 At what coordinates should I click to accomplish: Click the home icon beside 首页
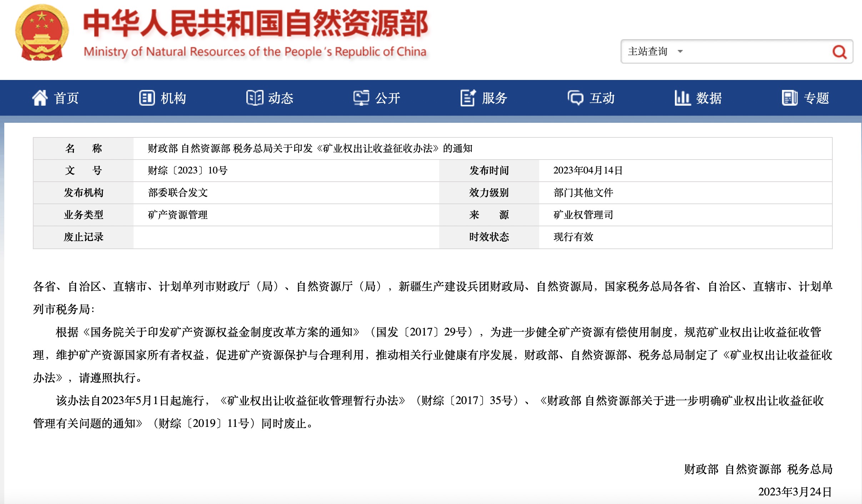[40, 98]
